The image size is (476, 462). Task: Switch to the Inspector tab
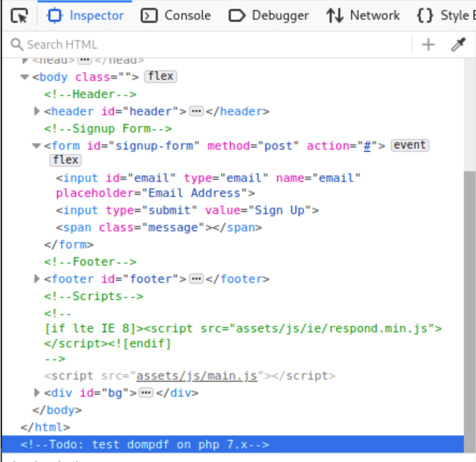[x=85, y=16]
